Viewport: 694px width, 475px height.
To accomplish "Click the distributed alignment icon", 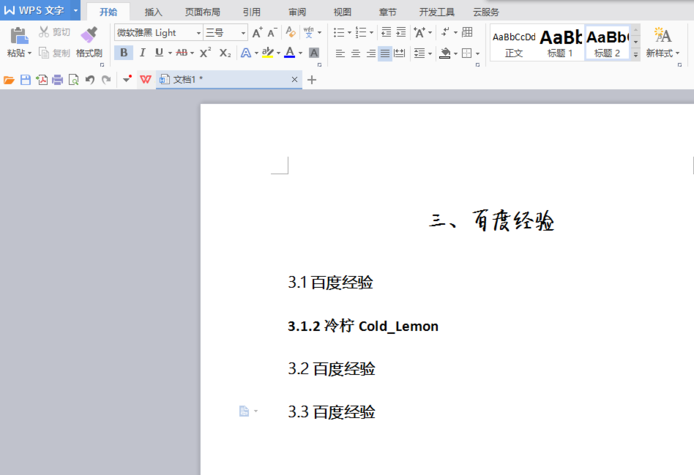I will 399,54.
